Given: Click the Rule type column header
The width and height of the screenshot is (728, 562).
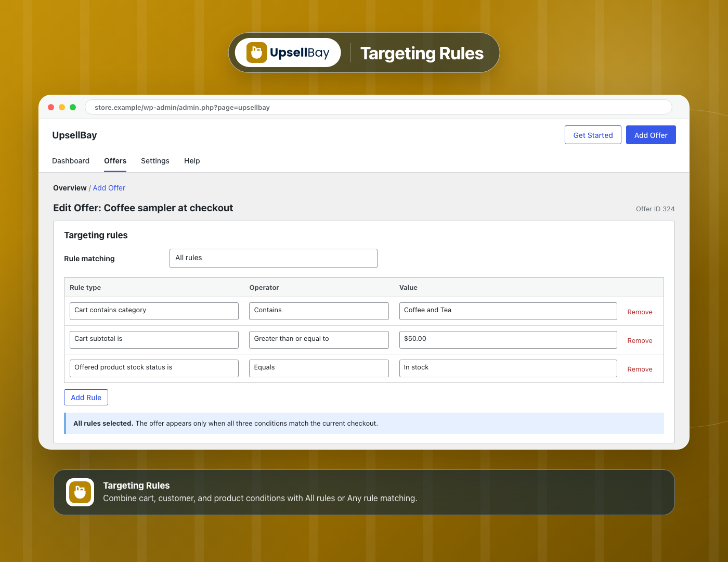Looking at the screenshot, I should click(85, 287).
